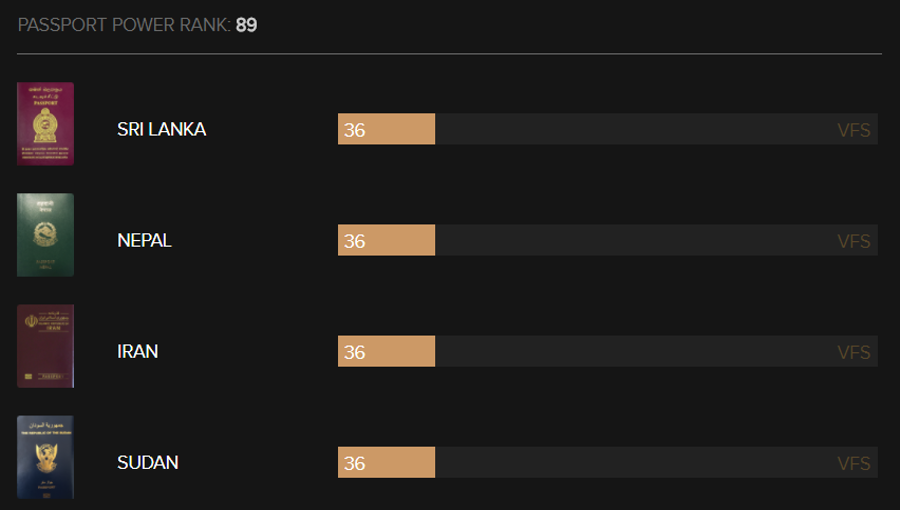900x510 pixels.
Task: Open the NEPAL country link
Action: click(144, 240)
